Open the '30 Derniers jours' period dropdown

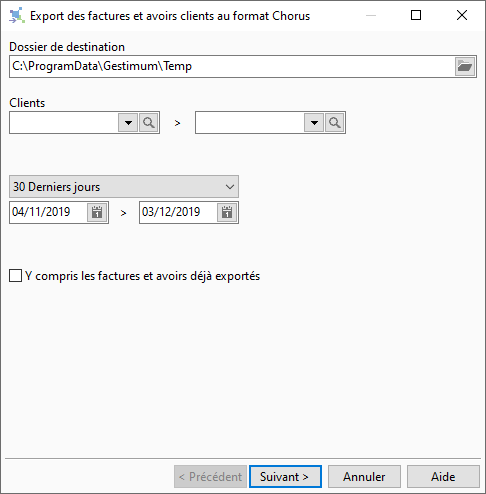pos(124,187)
